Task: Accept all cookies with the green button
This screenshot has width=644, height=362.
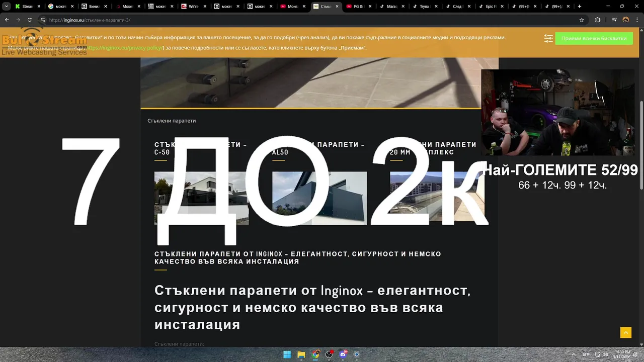Action: coord(594,38)
